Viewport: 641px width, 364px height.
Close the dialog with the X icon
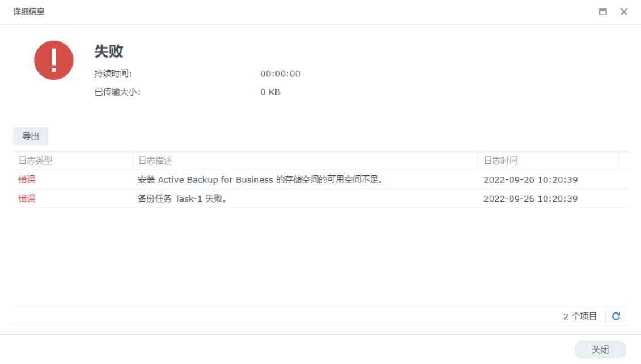pos(623,12)
